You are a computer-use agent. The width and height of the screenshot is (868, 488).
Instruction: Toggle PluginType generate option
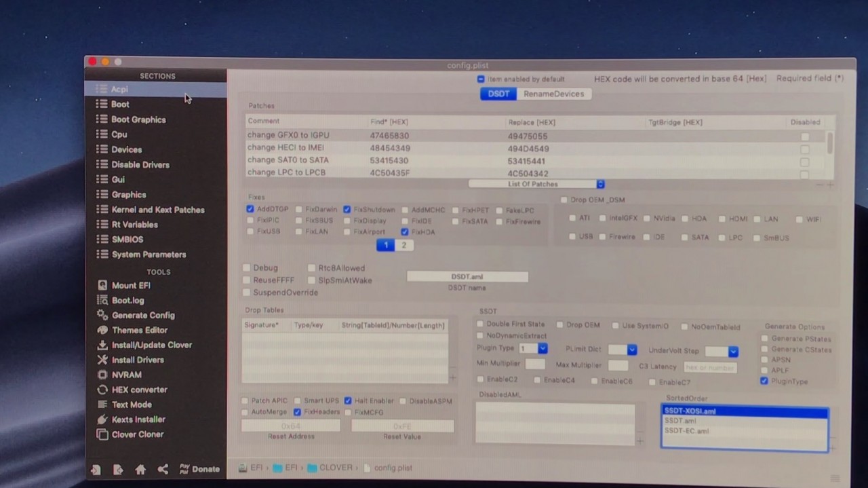click(x=764, y=381)
